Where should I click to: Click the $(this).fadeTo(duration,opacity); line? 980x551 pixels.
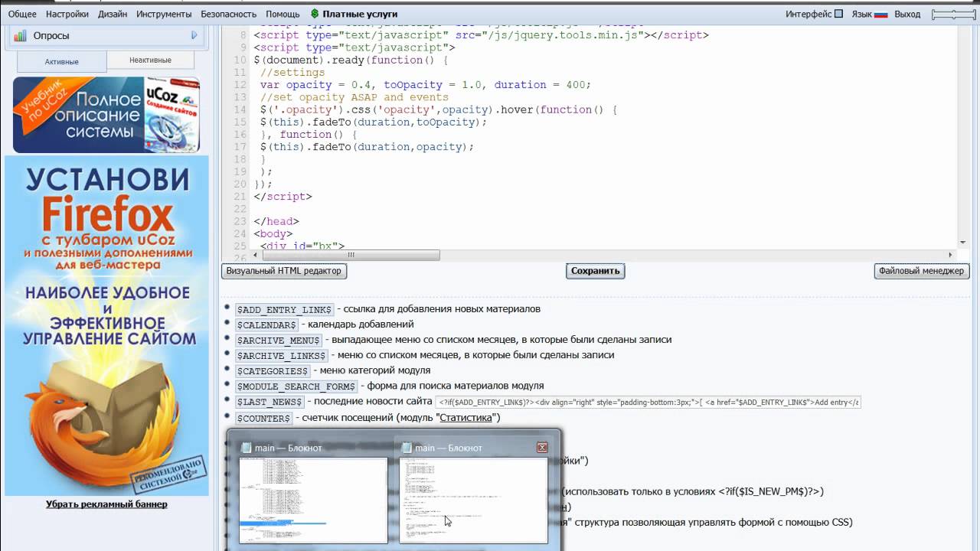click(367, 147)
